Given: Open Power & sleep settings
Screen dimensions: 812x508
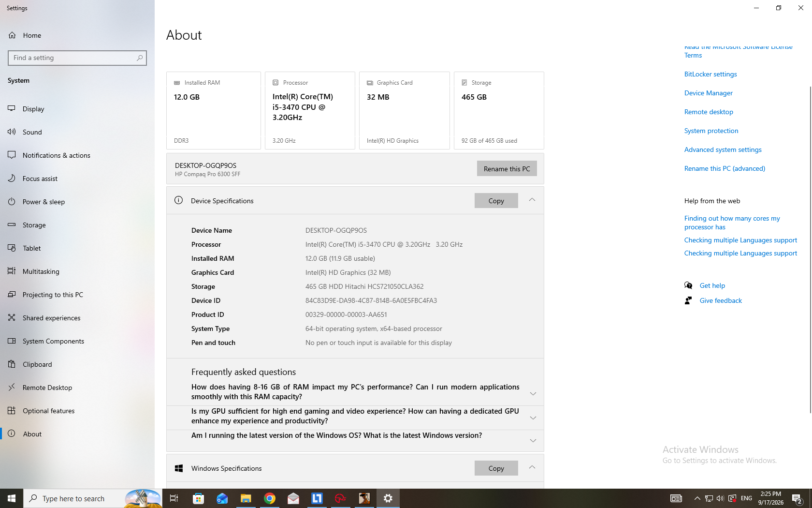Looking at the screenshot, I should (x=43, y=202).
